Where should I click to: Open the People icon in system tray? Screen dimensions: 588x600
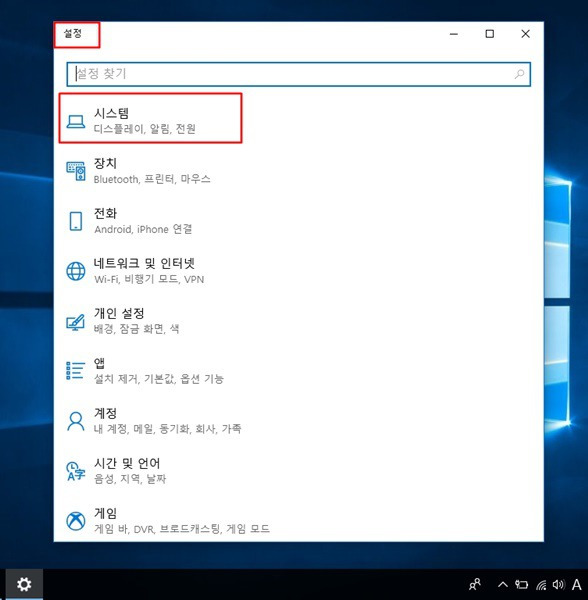475,584
